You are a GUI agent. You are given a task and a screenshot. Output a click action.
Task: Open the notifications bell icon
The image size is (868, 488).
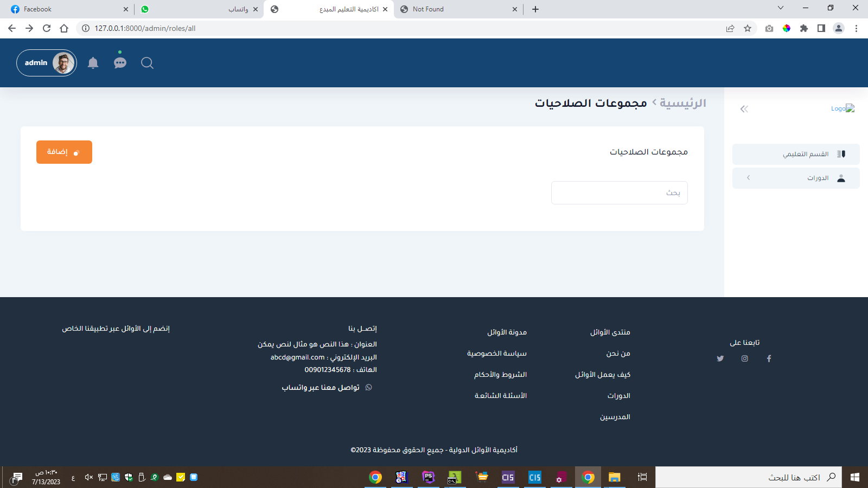(x=93, y=63)
